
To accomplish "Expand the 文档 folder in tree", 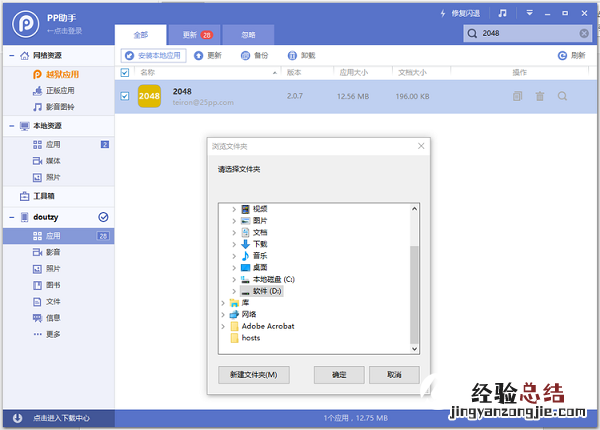I will click(x=234, y=233).
